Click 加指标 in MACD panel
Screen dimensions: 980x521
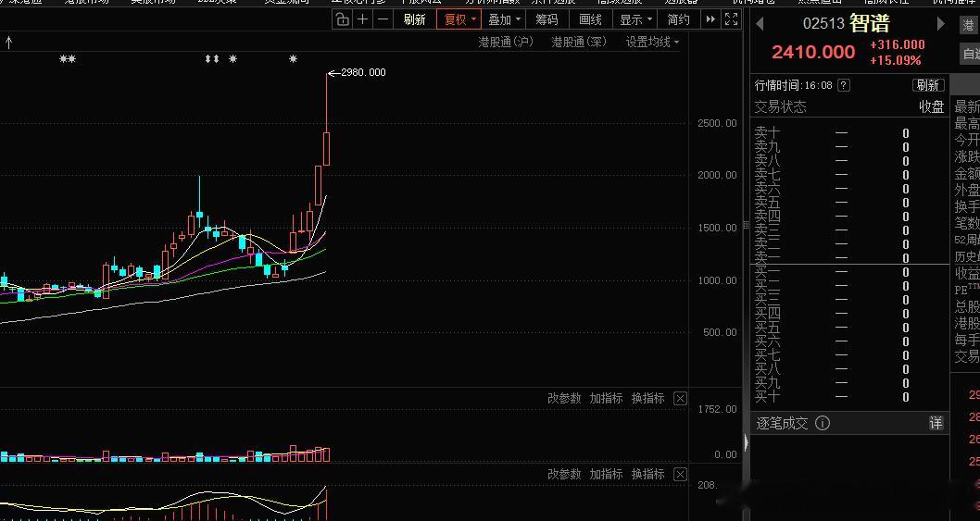(607, 474)
